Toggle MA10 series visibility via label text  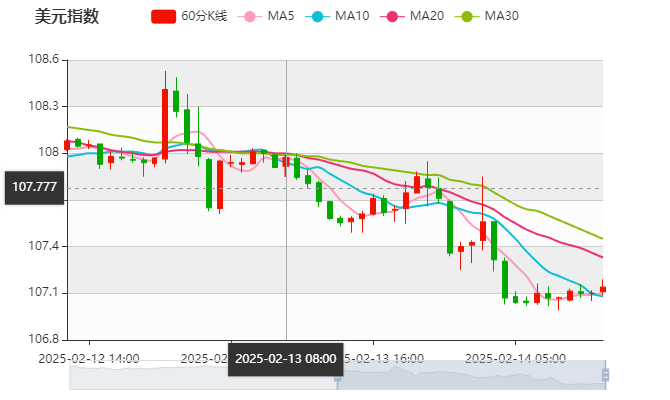(x=352, y=17)
